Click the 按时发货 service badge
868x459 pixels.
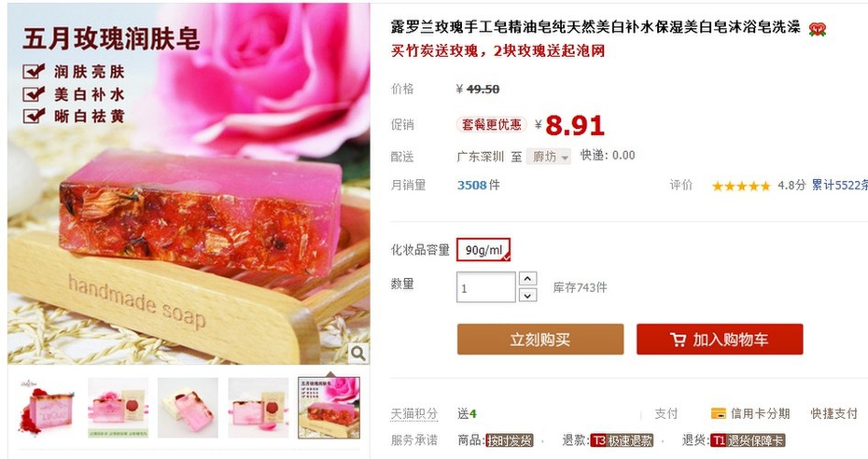click(510, 440)
